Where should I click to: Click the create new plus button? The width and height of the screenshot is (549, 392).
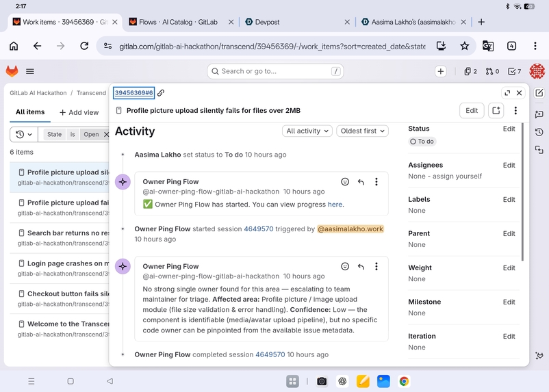click(x=440, y=71)
